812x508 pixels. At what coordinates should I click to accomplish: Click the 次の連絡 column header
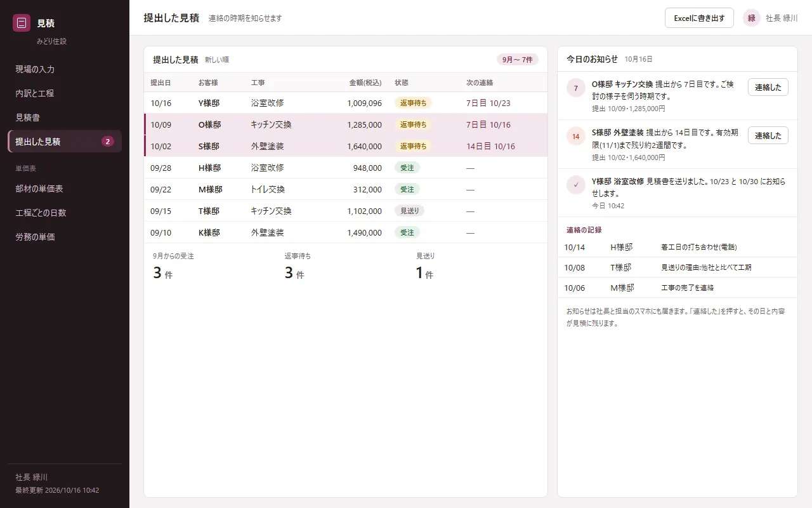coord(480,83)
